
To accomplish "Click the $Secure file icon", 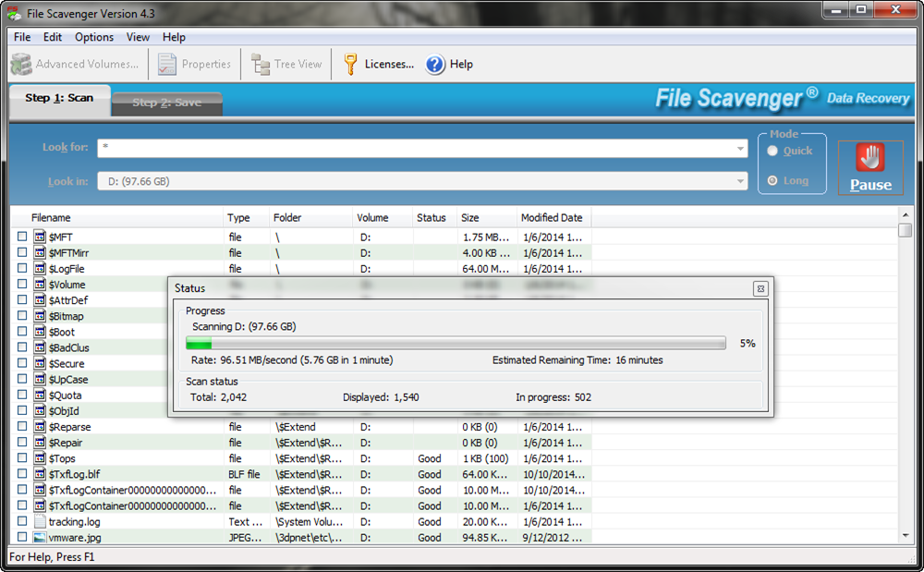I will (40, 363).
